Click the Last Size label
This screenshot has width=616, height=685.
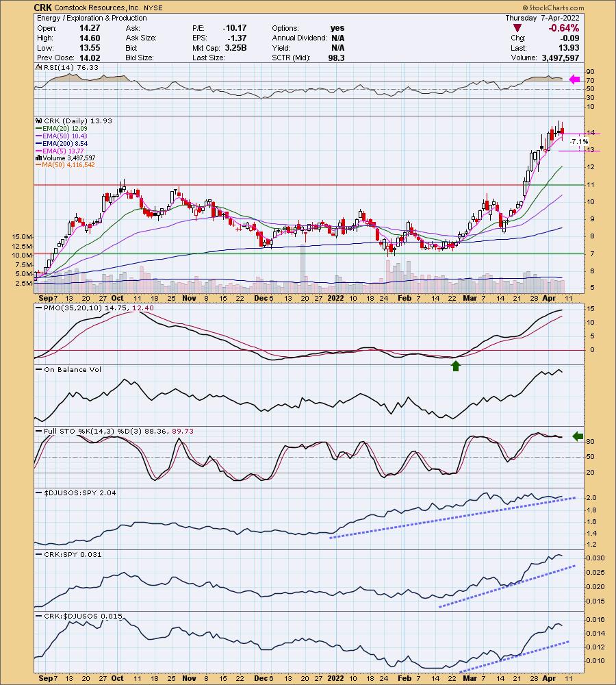pos(209,58)
